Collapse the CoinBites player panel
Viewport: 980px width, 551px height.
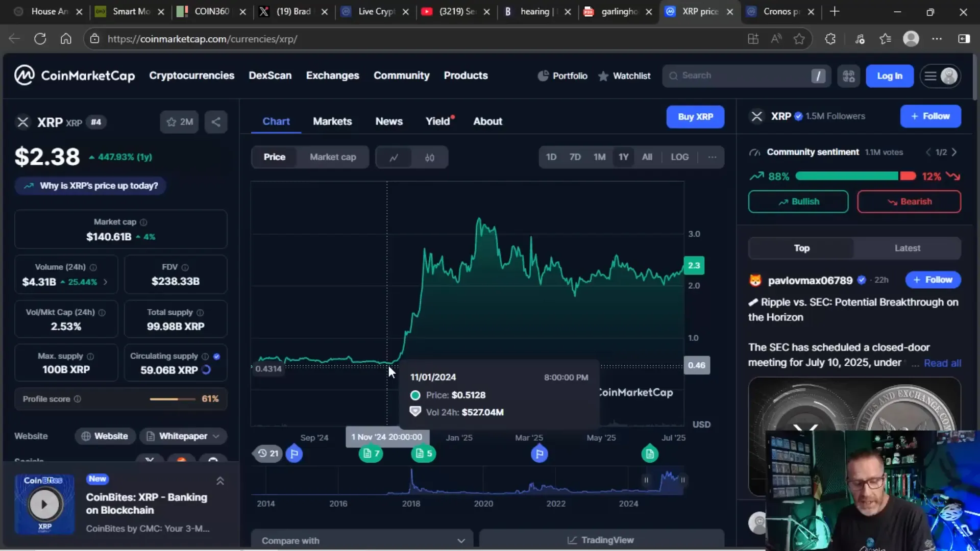pyautogui.click(x=220, y=481)
